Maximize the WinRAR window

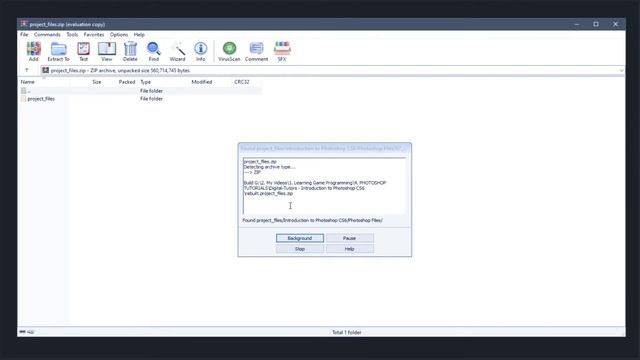click(x=596, y=24)
